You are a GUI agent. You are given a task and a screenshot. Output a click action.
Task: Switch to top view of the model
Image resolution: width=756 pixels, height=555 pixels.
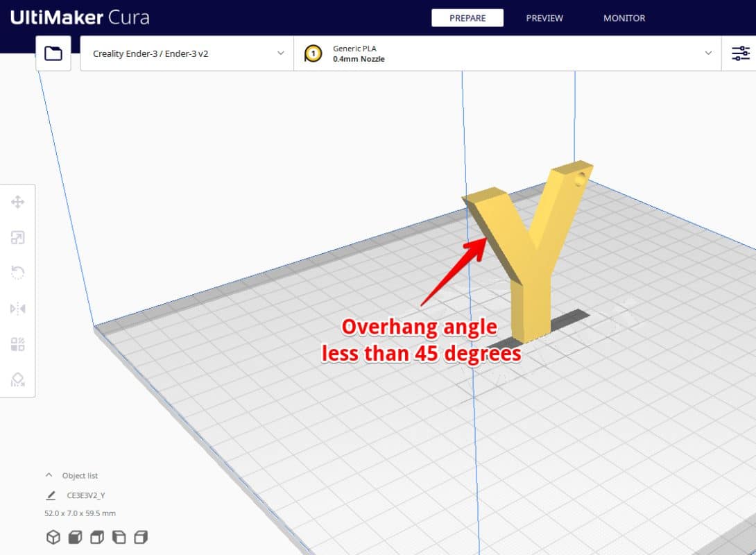(96, 536)
